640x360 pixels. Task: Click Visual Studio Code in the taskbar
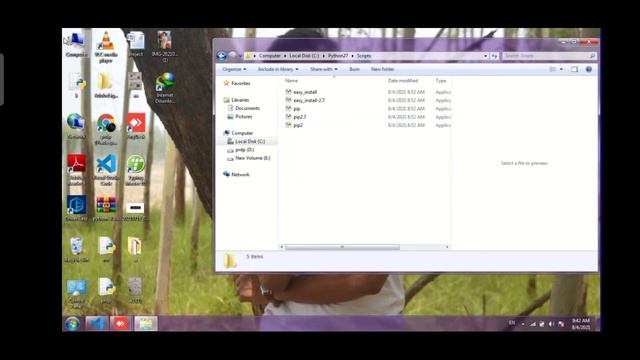[96, 323]
